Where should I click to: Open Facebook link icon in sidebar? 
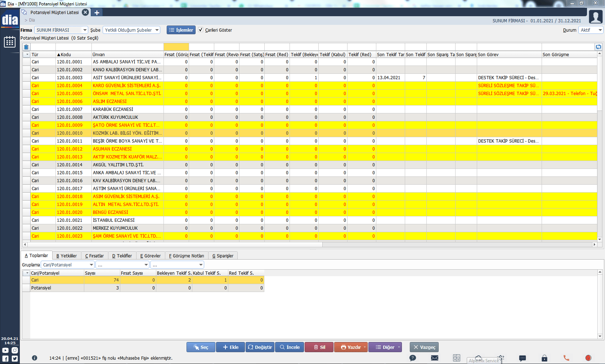[x=5, y=359]
